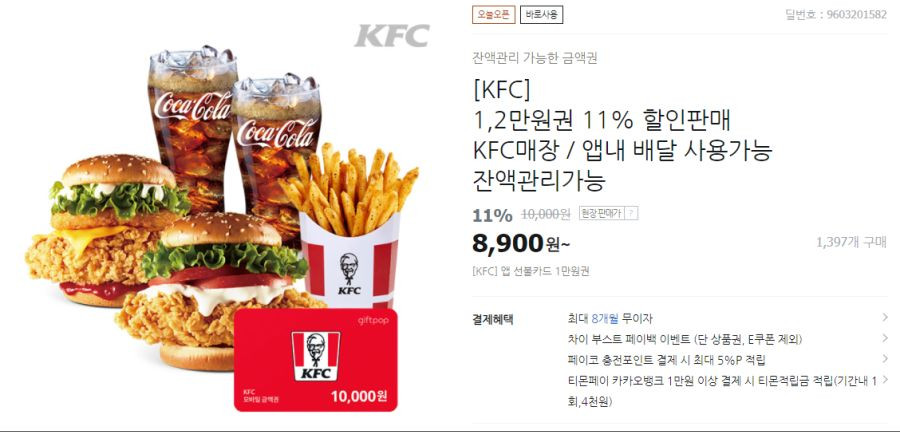Image resolution: width=900 pixels, height=432 pixels.
Task: Expand the 최대 8개월 무이자 arrow
Action: tap(885, 317)
